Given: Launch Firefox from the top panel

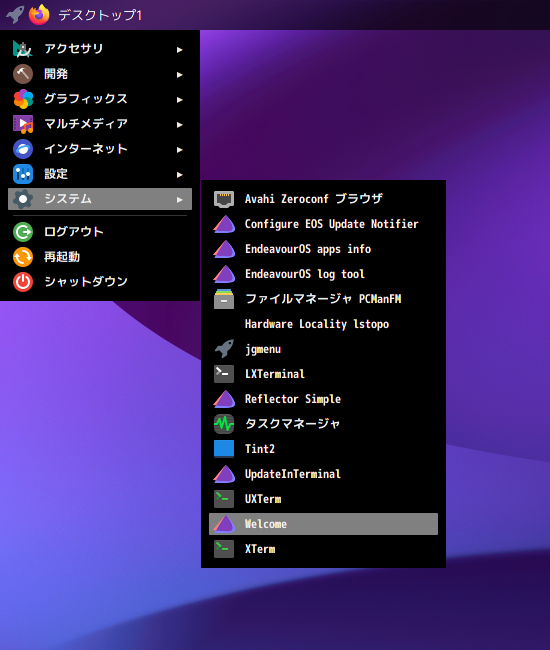Looking at the screenshot, I should pyautogui.click(x=39, y=15).
